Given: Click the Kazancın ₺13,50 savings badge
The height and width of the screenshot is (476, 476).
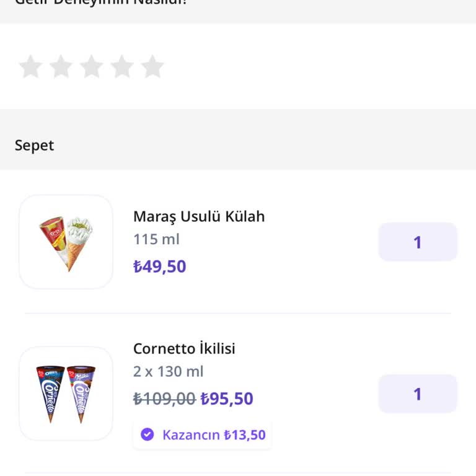Looking at the screenshot, I should [x=203, y=434].
